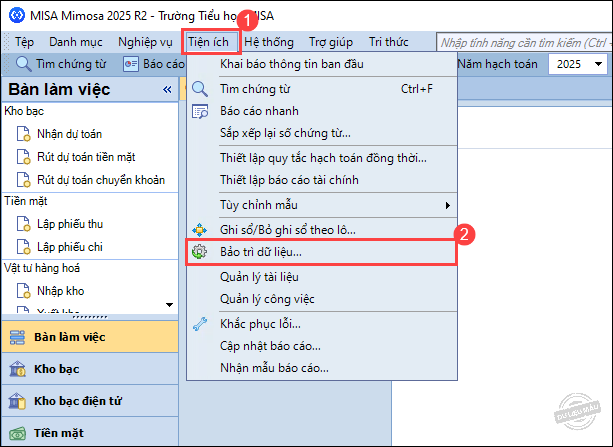The image size is (613, 447).
Task: Choose Cập nhật báo cáo
Action: pos(321,346)
